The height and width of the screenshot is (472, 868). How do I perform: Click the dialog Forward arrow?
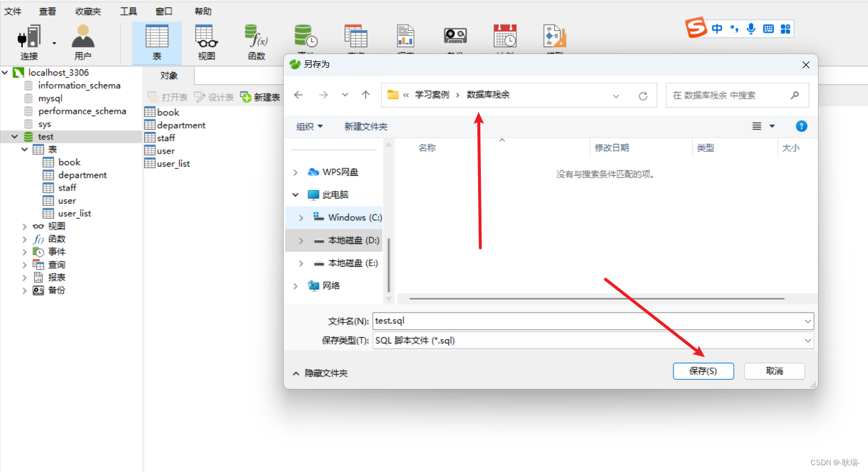[323, 95]
